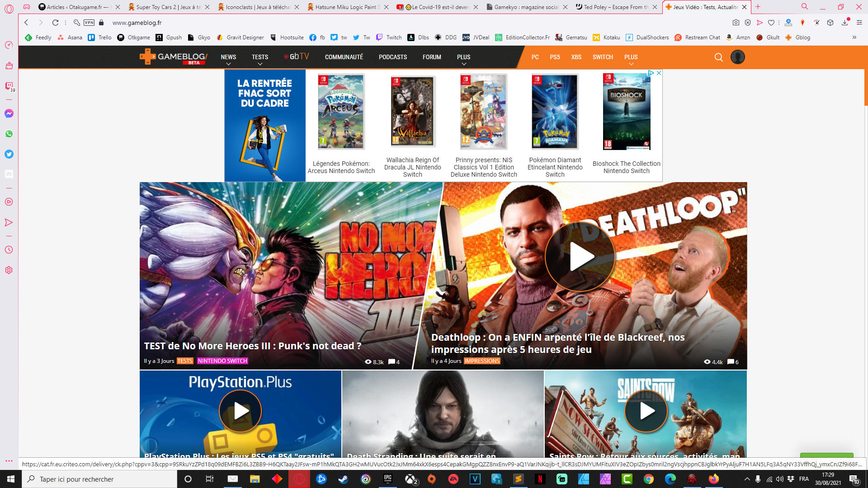Open the COMMUNAUTÉ section
This screenshot has height=488, width=868.
tap(344, 57)
